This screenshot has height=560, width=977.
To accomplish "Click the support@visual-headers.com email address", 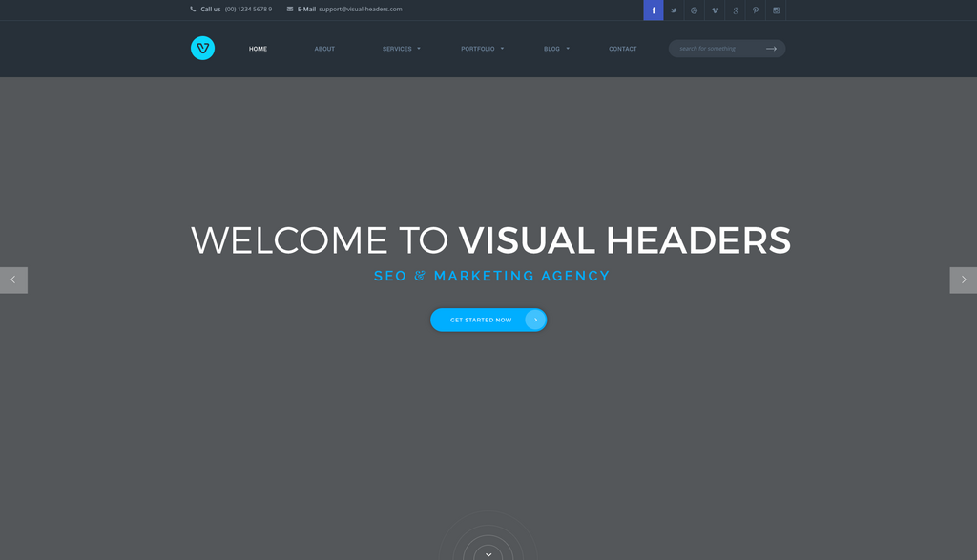I will pos(360,9).
